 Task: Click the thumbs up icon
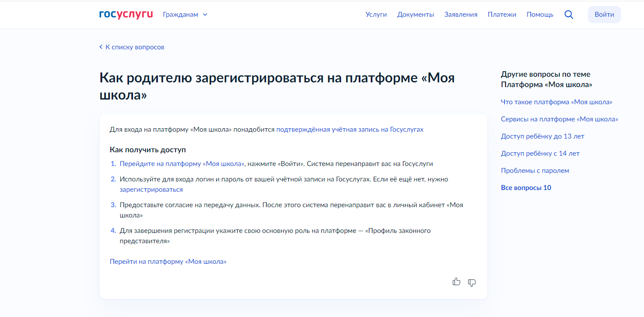pos(457,282)
